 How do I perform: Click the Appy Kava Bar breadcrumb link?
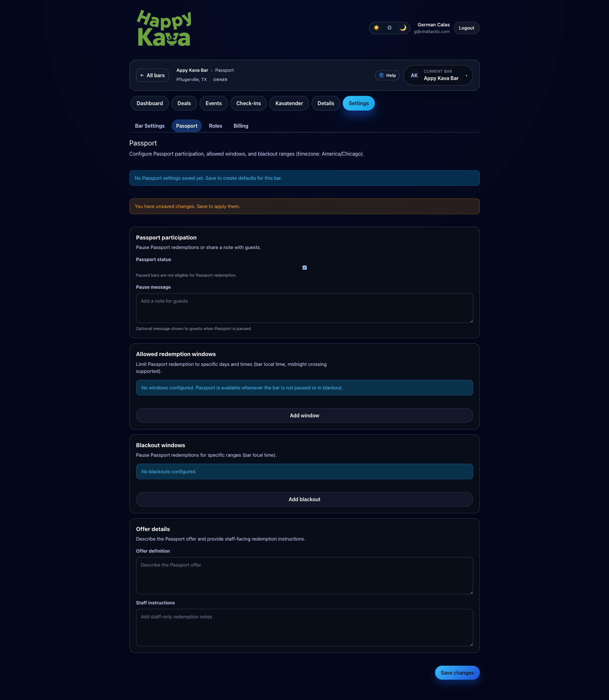192,71
